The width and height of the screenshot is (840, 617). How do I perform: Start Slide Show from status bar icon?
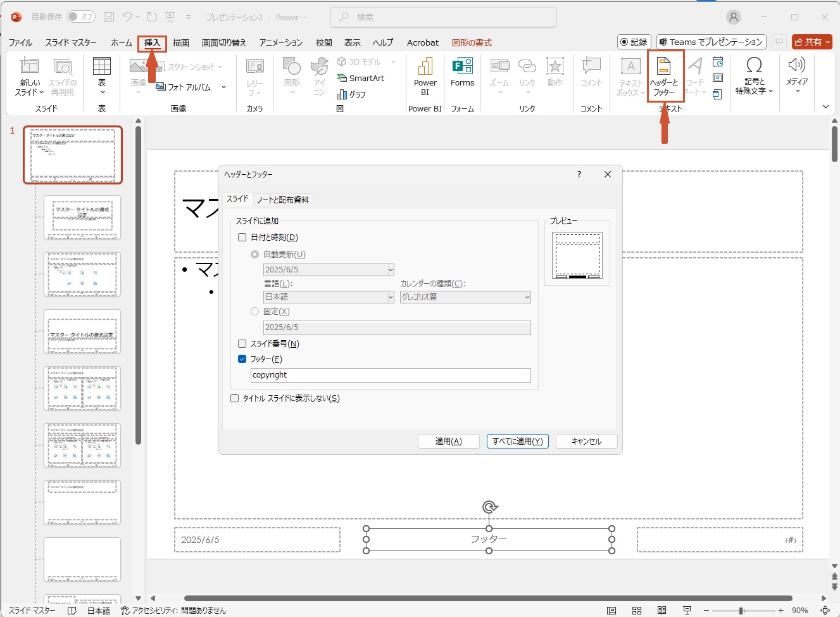point(687,611)
